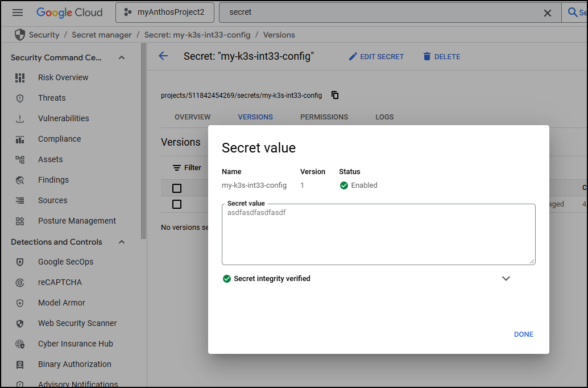Screen dimensions: 588x388
Task: Click the sidebar vertical scrollbar
Action: [x=143, y=141]
